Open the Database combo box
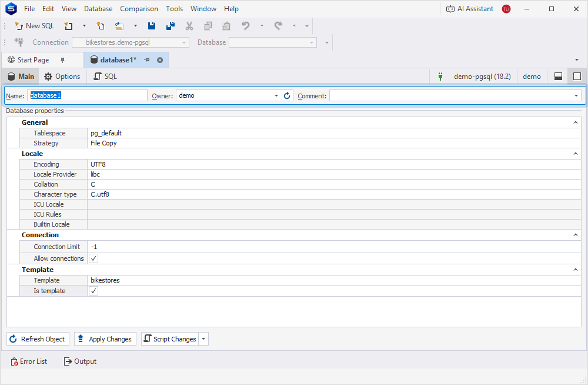This screenshot has height=385, width=588. (x=273, y=42)
